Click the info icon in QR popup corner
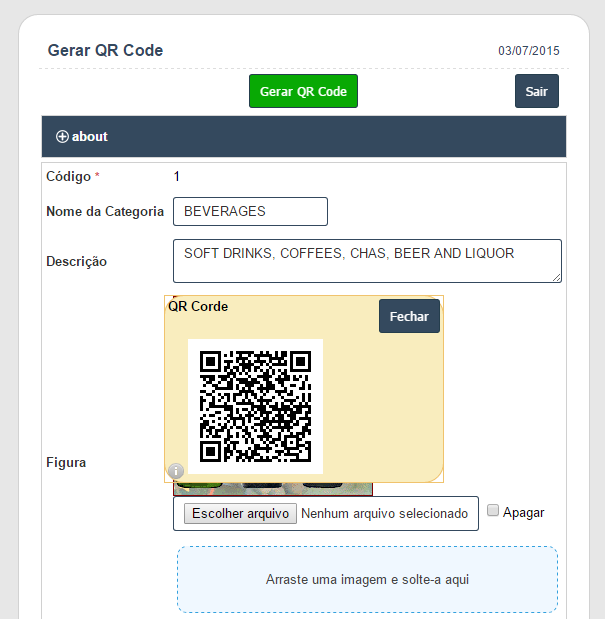Viewport: 605px width, 619px height. tap(175, 471)
